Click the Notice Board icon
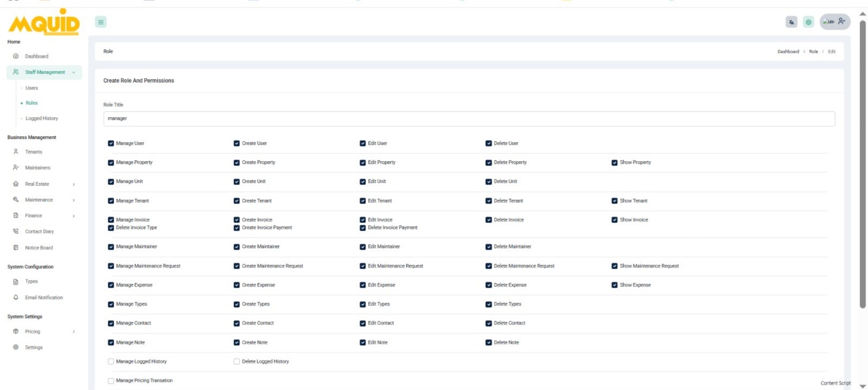This screenshot has width=868, height=390. (x=16, y=247)
